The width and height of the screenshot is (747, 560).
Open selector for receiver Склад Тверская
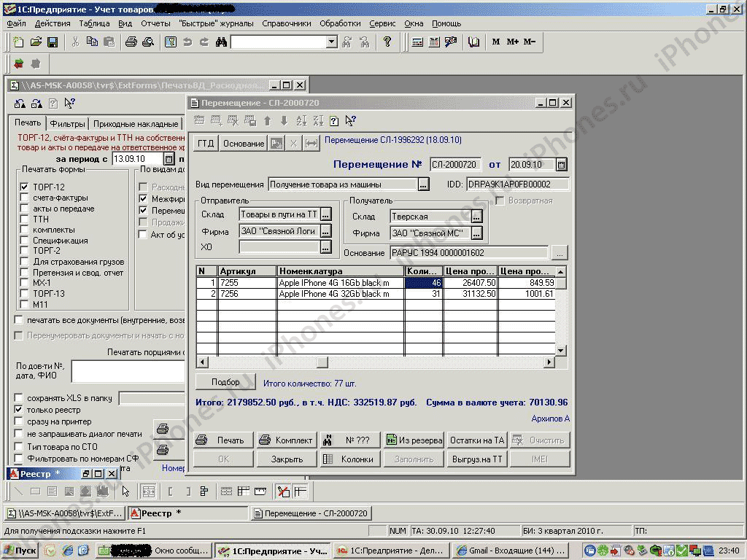coord(476,217)
